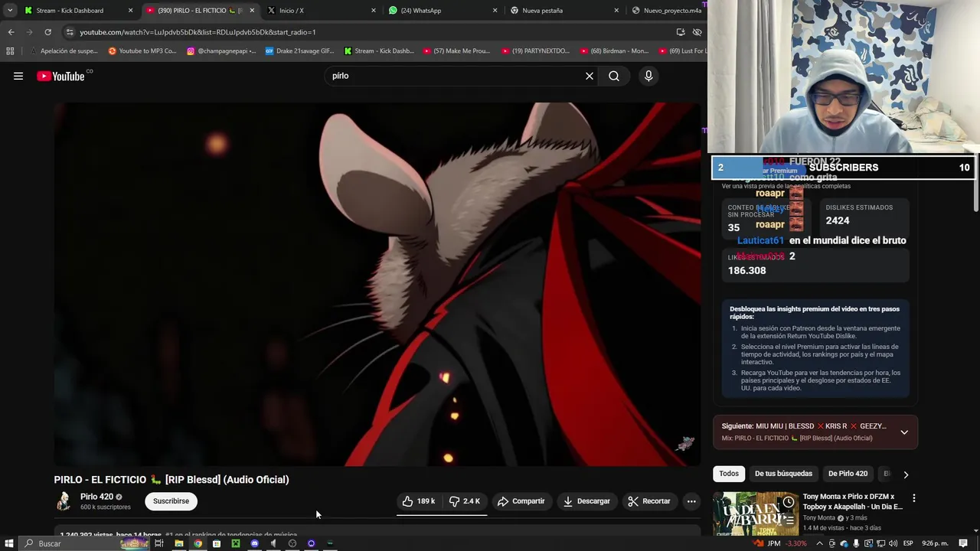Open the Pirlo 420 channel avatar
This screenshot has height=551, width=980.
point(64,501)
